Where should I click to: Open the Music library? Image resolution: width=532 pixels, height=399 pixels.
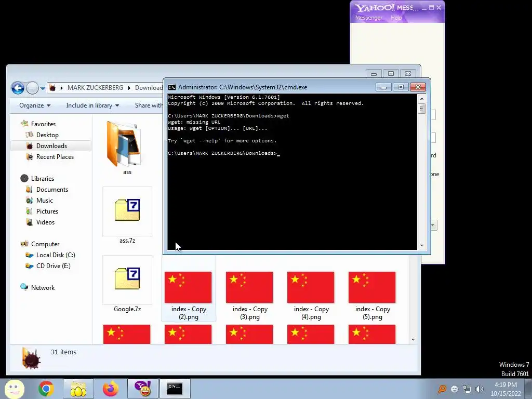pyautogui.click(x=45, y=200)
